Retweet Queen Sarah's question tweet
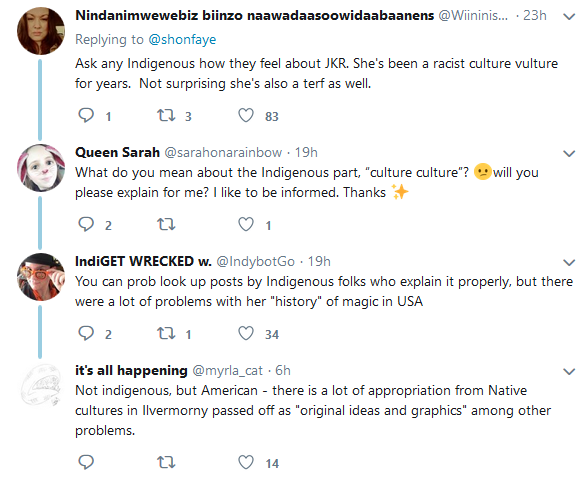Screen dimensions: 582x479 (166, 224)
